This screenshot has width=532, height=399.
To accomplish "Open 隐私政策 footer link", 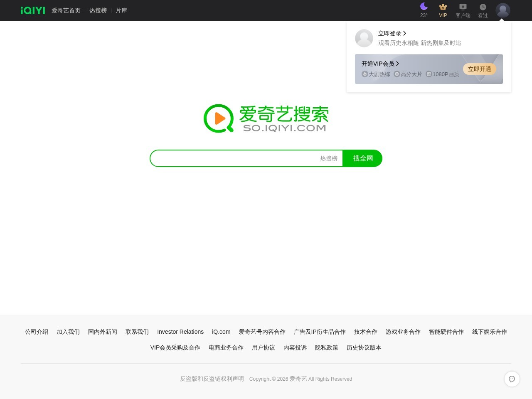I will click(x=327, y=347).
